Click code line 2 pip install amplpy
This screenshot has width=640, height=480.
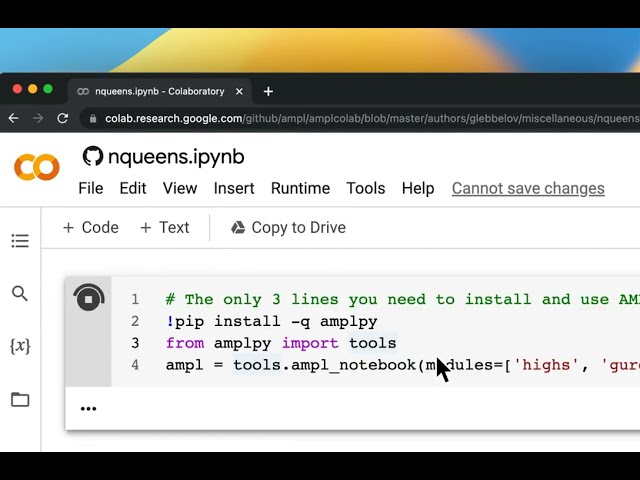pos(271,321)
